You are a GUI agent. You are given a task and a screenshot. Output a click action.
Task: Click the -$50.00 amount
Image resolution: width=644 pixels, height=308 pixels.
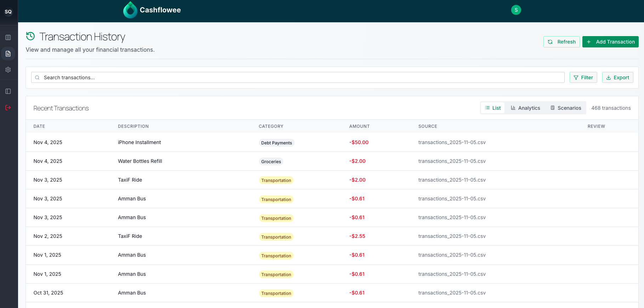pos(359,142)
